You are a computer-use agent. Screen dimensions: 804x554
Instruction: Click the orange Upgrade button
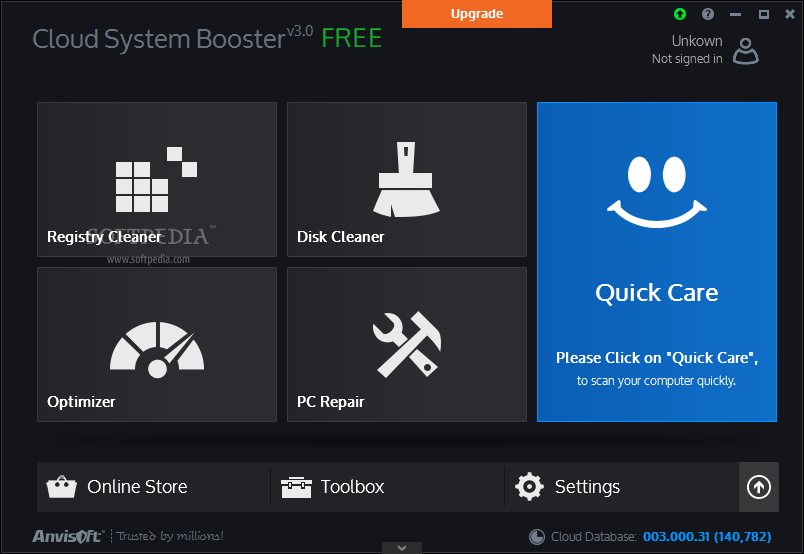click(x=477, y=14)
